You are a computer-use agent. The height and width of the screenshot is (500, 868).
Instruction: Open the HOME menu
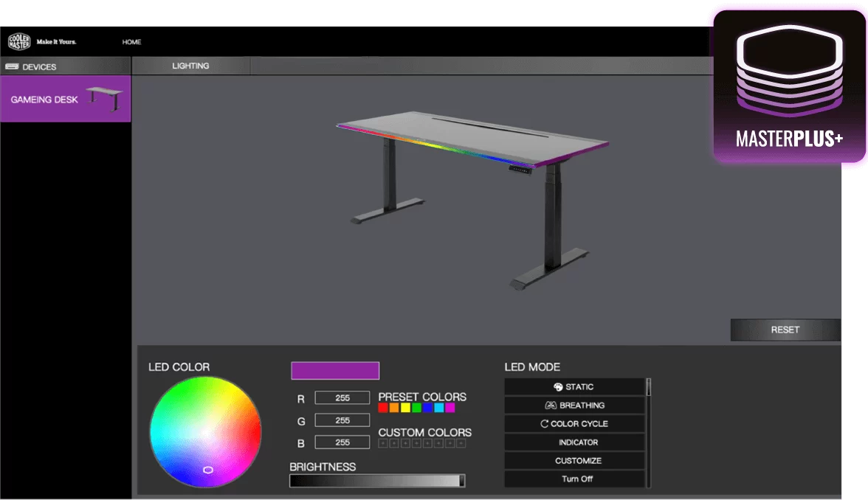point(131,42)
